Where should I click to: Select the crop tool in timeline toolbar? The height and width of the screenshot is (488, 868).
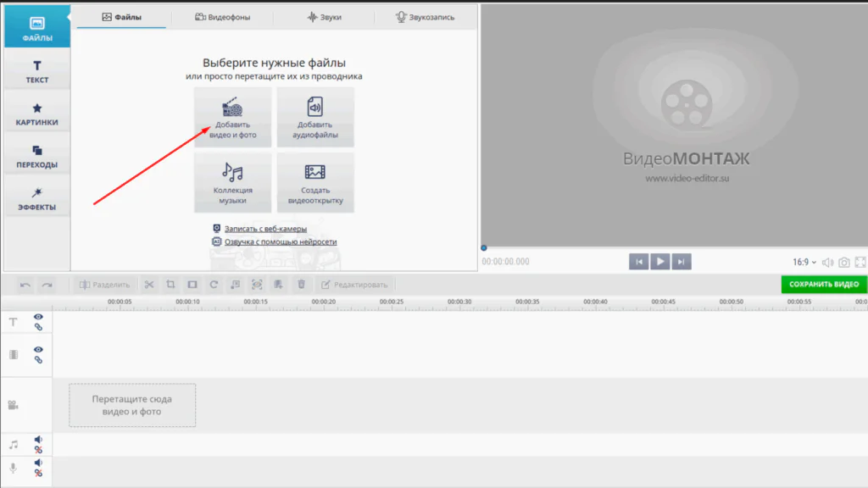tap(170, 285)
